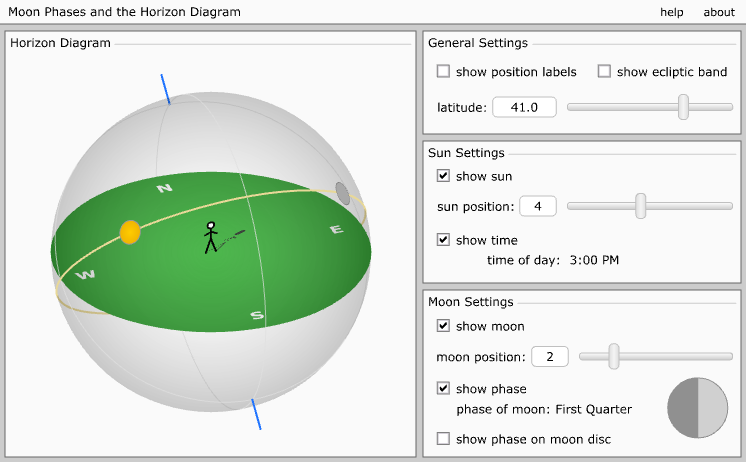Turn on show phase on moon disc
746x462 pixels.
pos(443,439)
